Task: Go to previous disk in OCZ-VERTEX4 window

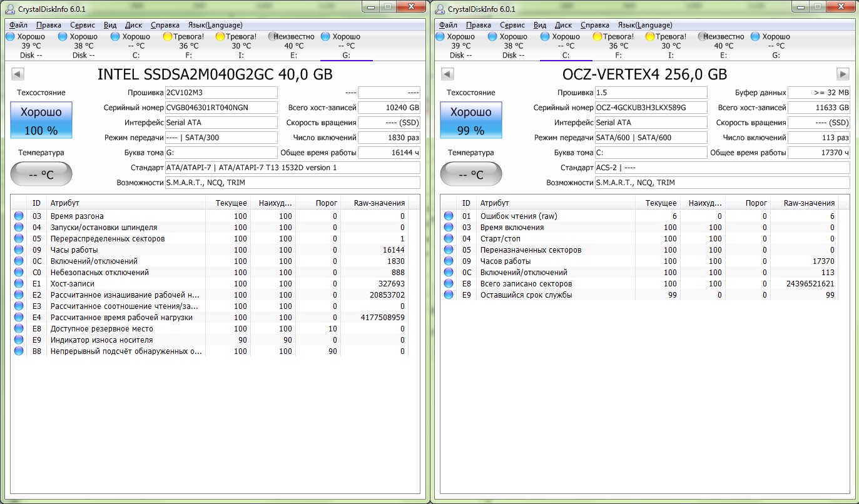Action: click(x=447, y=74)
